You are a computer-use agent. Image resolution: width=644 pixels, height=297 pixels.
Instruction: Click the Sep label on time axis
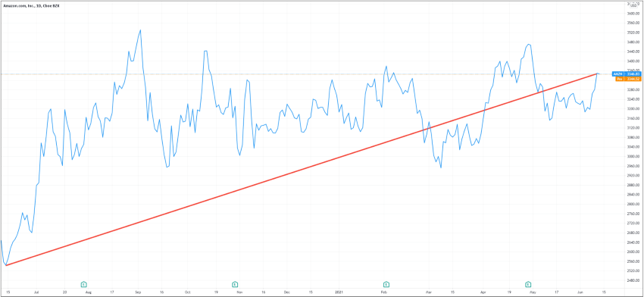point(138,292)
